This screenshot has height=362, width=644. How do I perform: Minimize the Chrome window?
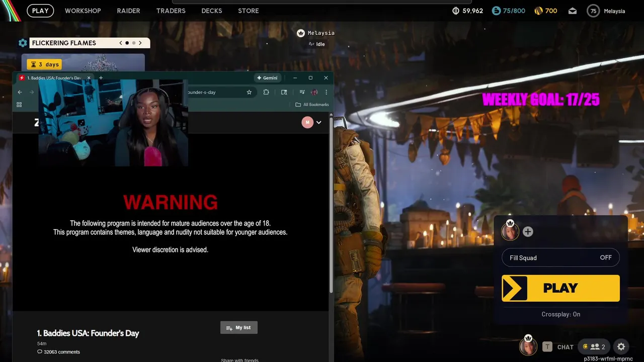(x=295, y=78)
